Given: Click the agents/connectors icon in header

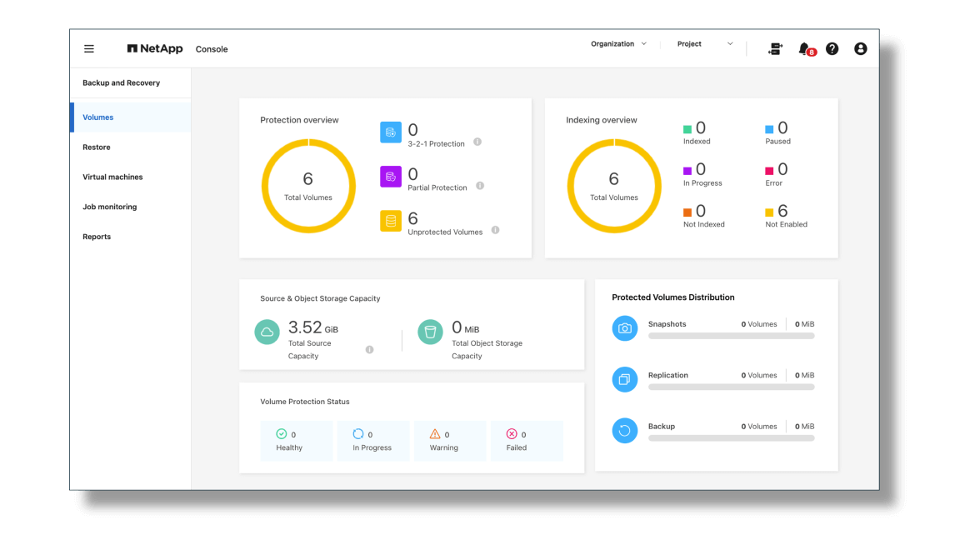Looking at the screenshot, I should [x=775, y=49].
